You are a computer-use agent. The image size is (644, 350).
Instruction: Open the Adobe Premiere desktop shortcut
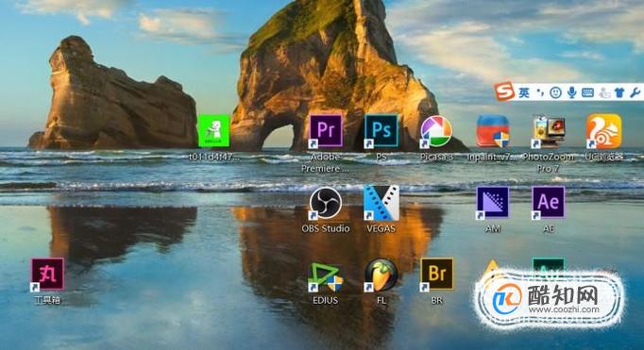coord(326,131)
